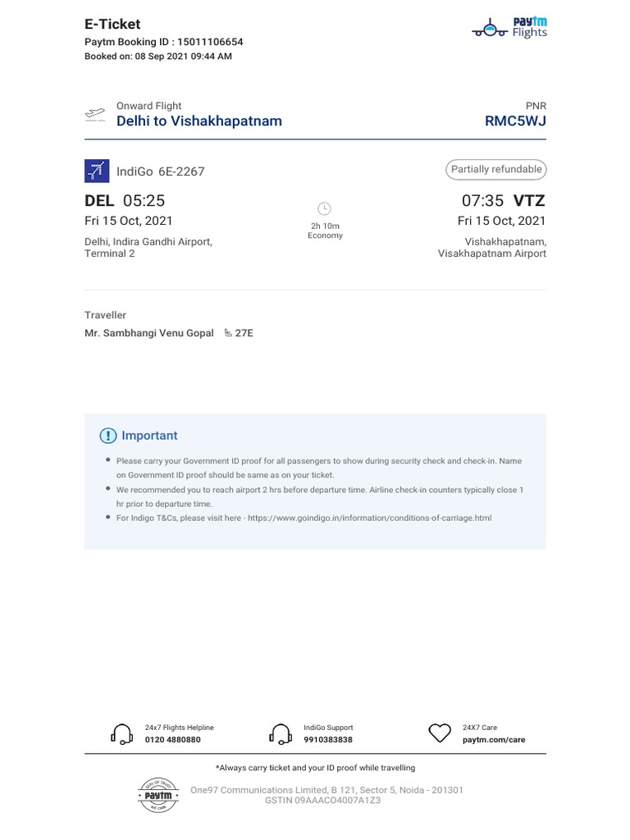Click the IndiGo support number 9910383838
This screenshot has width=630, height=840.
pos(328,740)
